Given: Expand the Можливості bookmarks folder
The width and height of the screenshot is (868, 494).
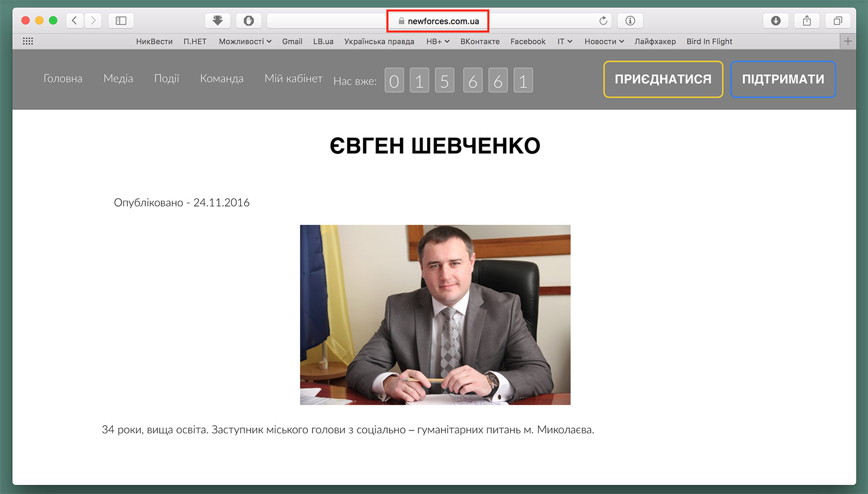Looking at the screenshot, I should tap(245, 42).
